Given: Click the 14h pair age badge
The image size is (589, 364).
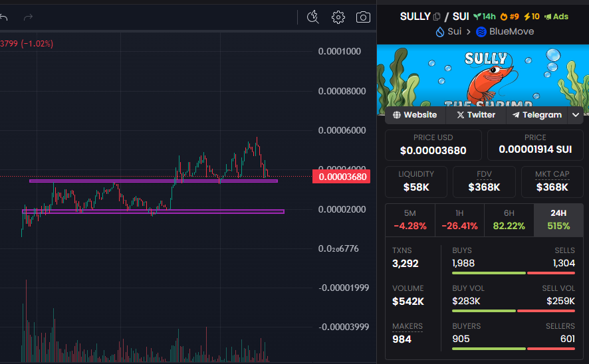Looking at the screenshot, I should click(x=485, y=17).
